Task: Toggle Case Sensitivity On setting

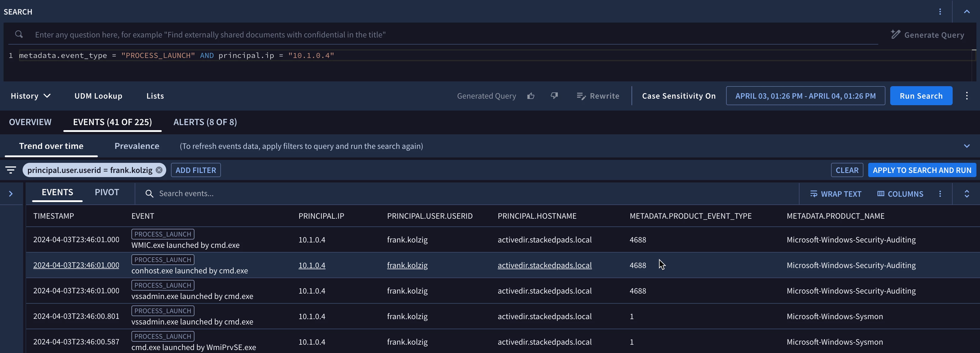Action: tap(678, 96)
